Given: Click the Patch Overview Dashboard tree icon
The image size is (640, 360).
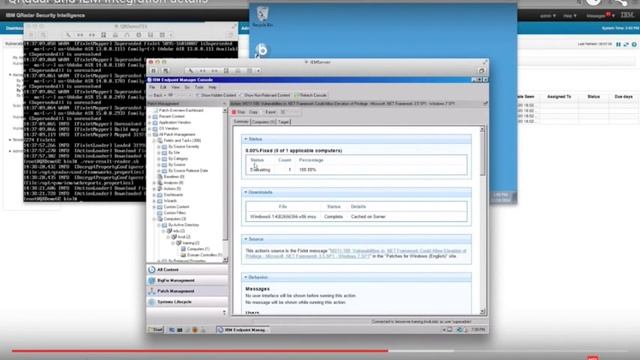Looking at the screenshot, I should click(x=155, y=111).
